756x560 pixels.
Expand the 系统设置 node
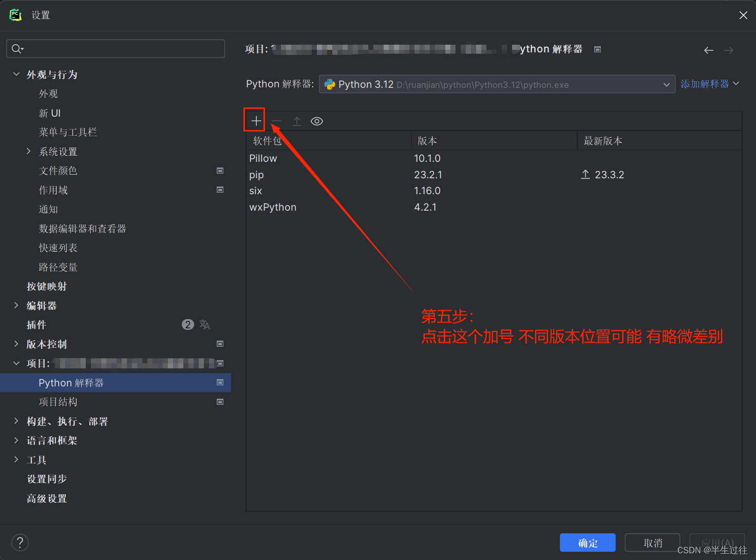[x=28, y=151]
